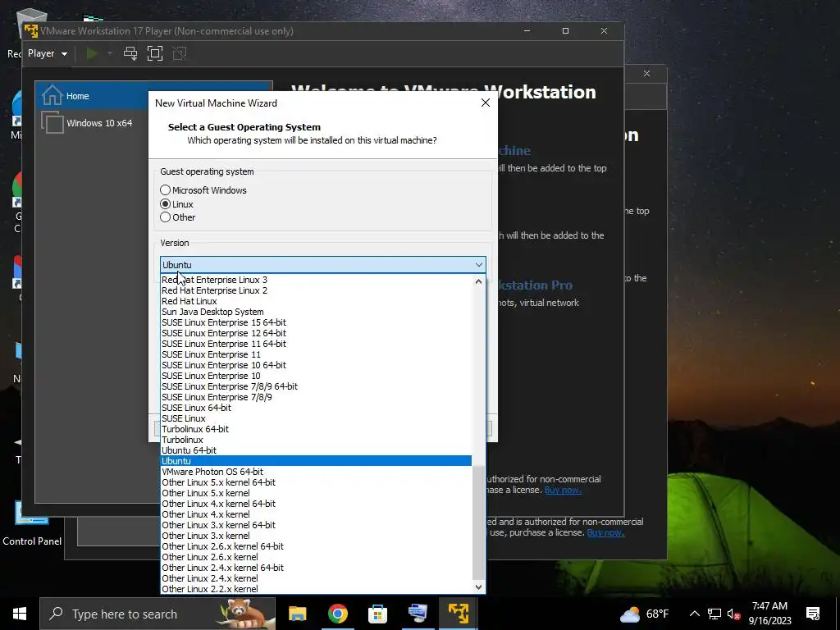Collapse the Version combo box showing Ubuntu
The height and width of the screenshot is (630, 840).
point(323,265)
